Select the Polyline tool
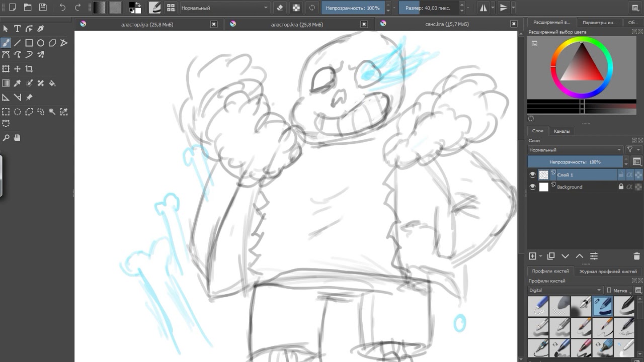Image resolution: width=644 pixels, height=362 pixels. (64, 43)
